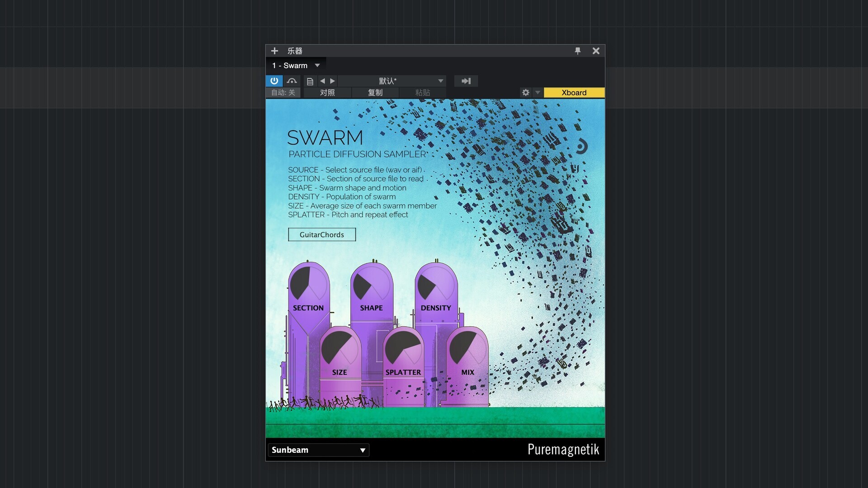Go to previous preset arrow
This screenshot has width=868, height=488.
tap(322, 81)
